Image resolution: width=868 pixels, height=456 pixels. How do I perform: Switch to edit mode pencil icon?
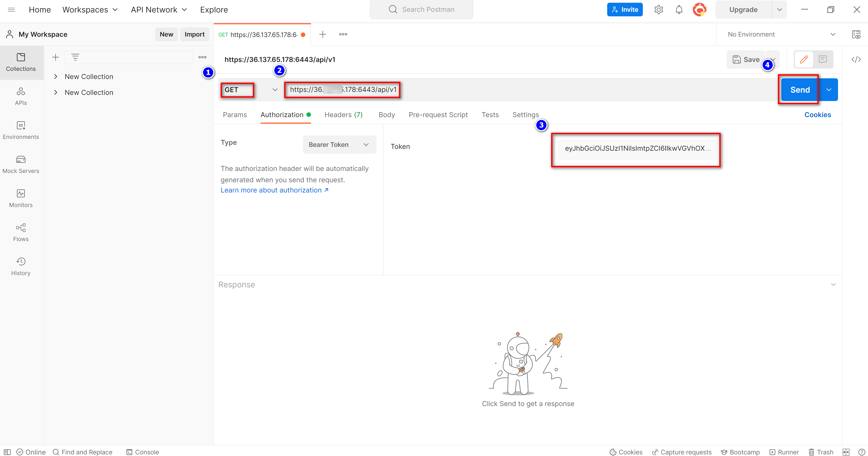[x=804, y=60]
